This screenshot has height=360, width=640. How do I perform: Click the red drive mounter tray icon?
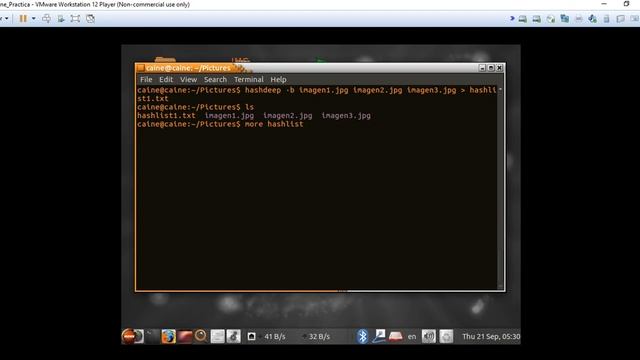pyautogui.click(x=396, y=336)
